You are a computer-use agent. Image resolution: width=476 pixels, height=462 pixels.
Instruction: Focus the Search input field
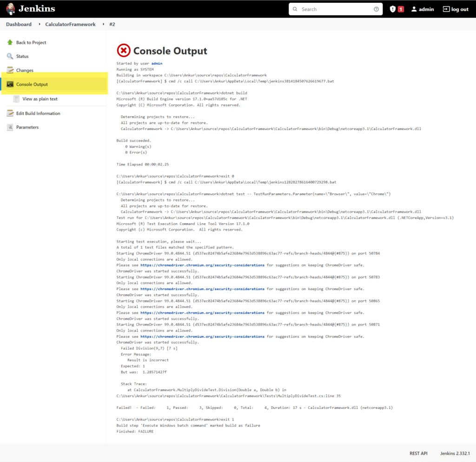(336, 9)
